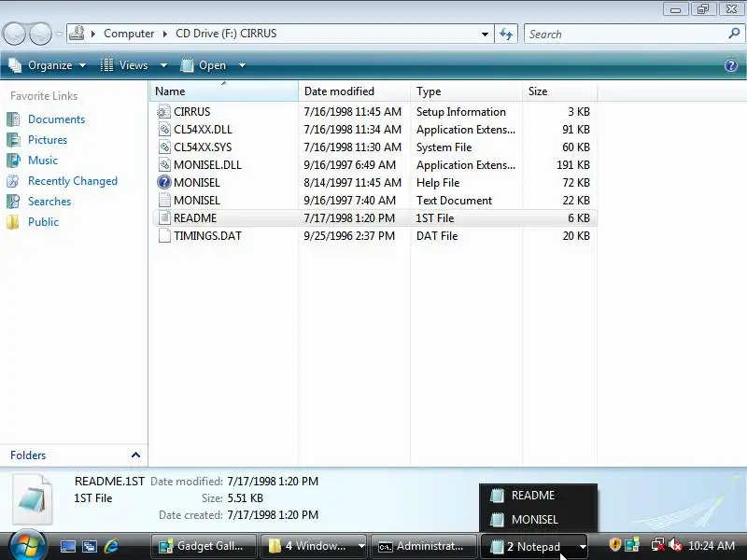
Task: Open the Organize menu
Action: click(x=48, y=65)
